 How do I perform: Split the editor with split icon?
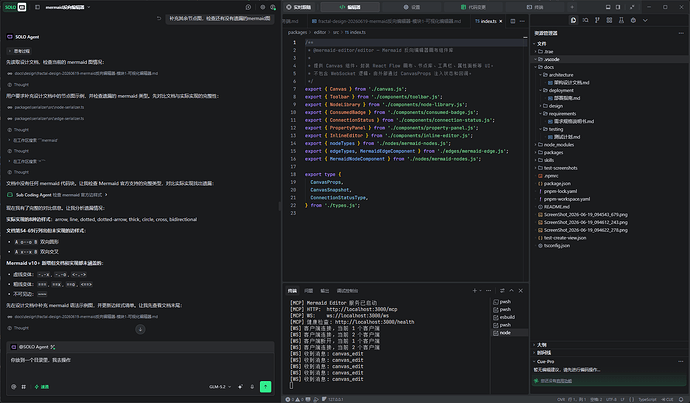[x=513, y=21]
